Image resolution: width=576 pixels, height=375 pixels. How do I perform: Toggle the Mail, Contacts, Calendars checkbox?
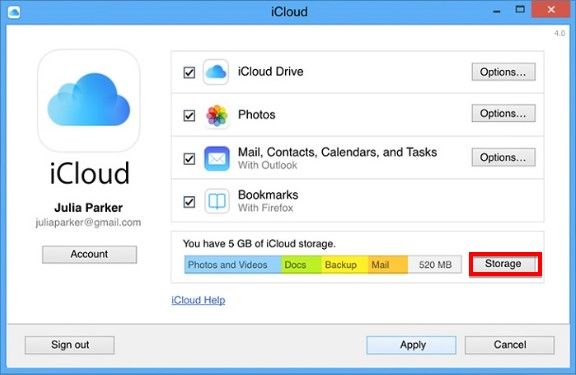click(x=189, y=159)
